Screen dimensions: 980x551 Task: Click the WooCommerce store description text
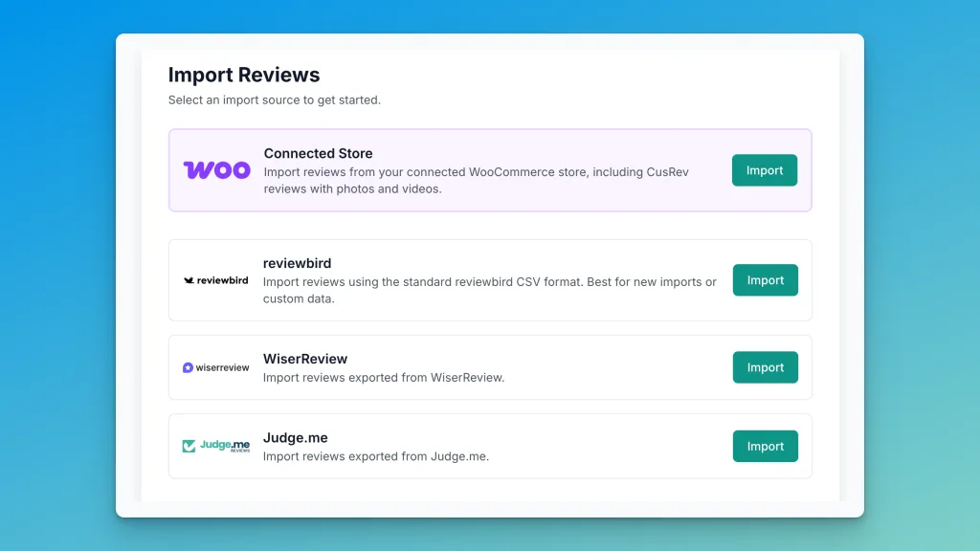pyautogui.click(x=476, y=181)
